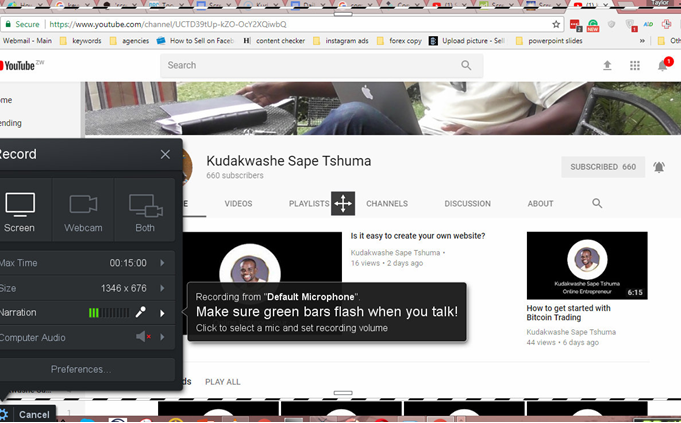Image resolution: width=681 pixels, height=423 pixels.
Task: Click the recording frame move handle
Action: 343,203
